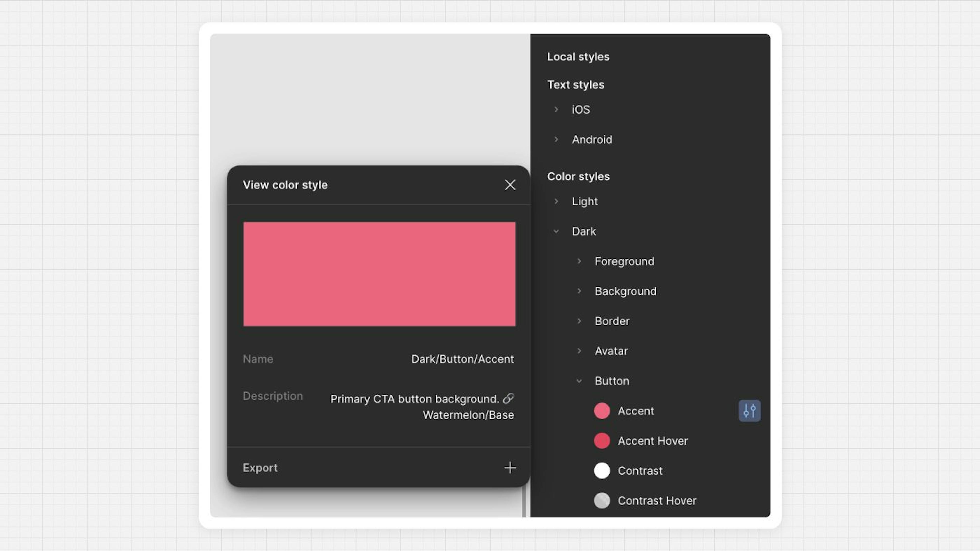Select the Accent color style swatch
Screen dimensions: 980x551
pos(602,411)
